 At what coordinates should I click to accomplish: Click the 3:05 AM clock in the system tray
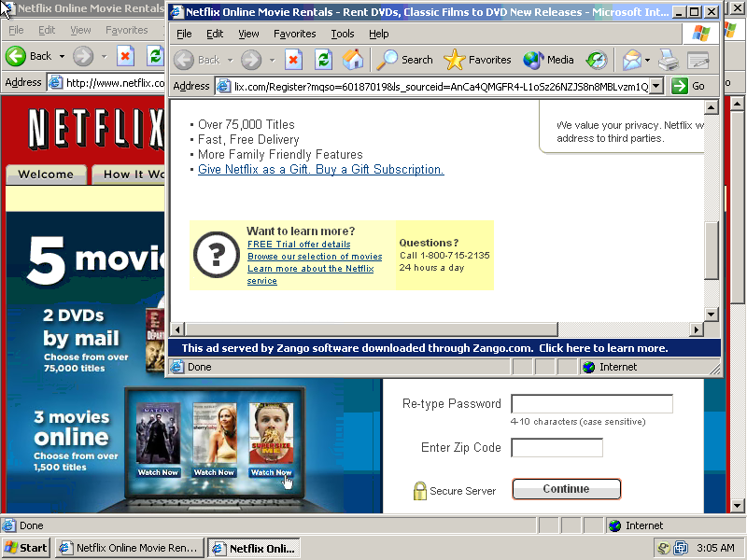click(x=715, y=548)
